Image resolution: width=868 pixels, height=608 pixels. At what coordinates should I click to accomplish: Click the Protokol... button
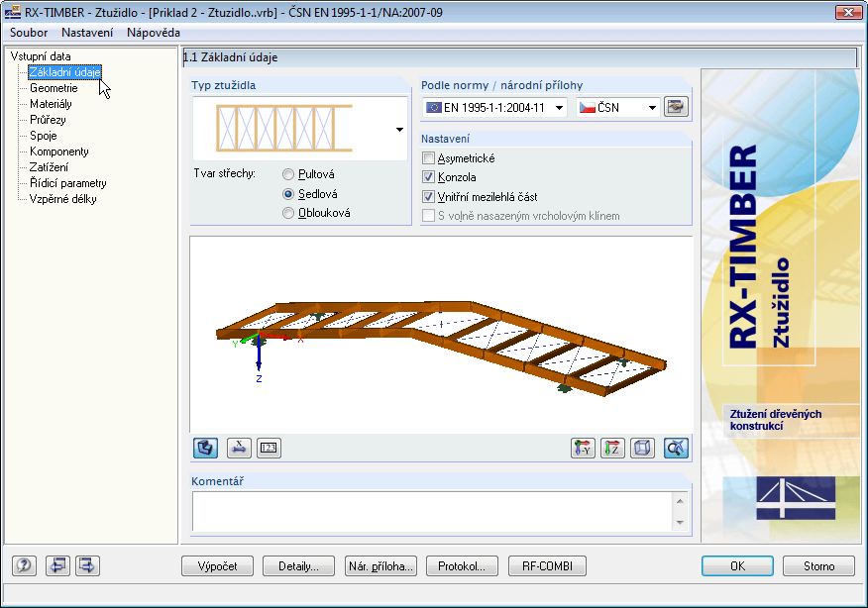coord(462,566)
